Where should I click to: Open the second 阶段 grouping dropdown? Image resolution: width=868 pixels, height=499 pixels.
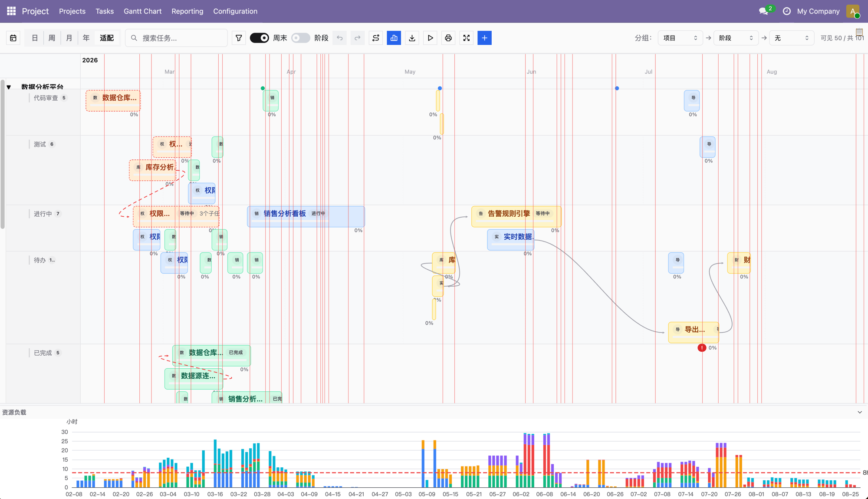click(x=736, y=38)
